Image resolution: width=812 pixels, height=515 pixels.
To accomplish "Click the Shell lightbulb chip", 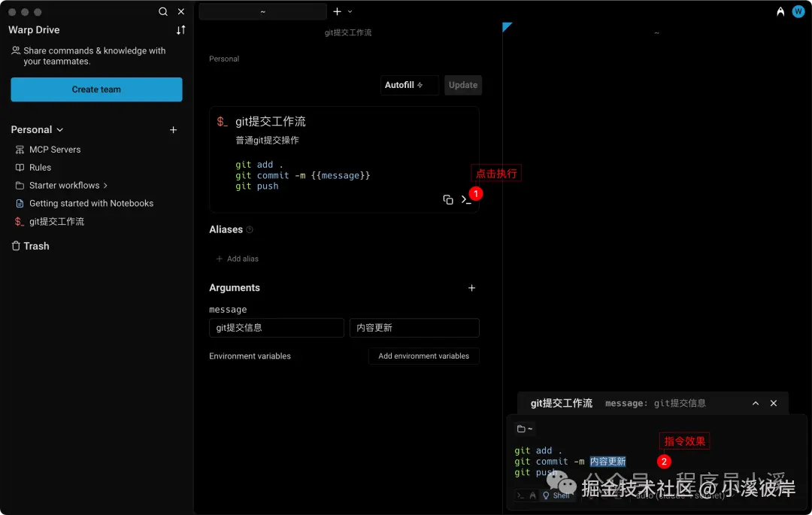I will pyautogui.click(x=556, y=495).
